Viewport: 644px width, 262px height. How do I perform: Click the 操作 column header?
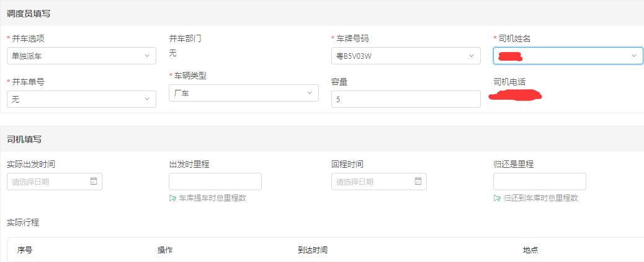tap(164, 250)
